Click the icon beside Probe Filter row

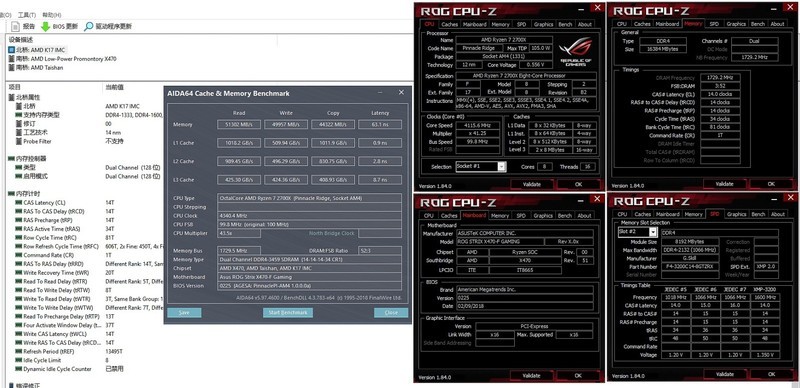[x=19, y=141]
